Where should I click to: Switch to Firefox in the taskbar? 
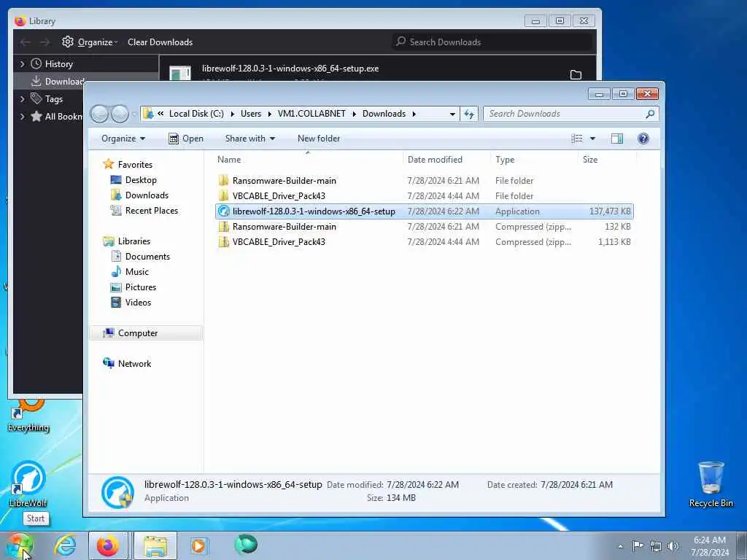click(x=108, y=545)
